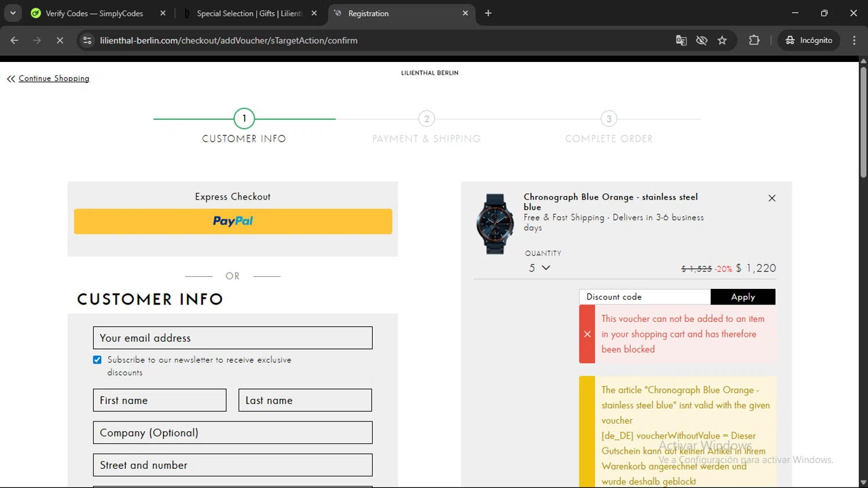Click the vertical page scrollbar
Viewport: 868px width, 488px height.
click(x=863, y=123)
